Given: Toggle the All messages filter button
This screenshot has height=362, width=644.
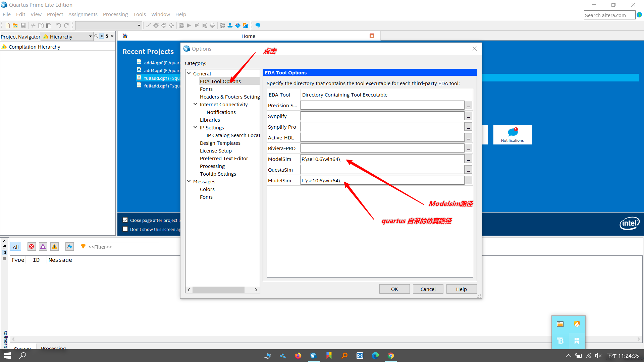Looking at the screenshot, I should [x=15, y=247].
